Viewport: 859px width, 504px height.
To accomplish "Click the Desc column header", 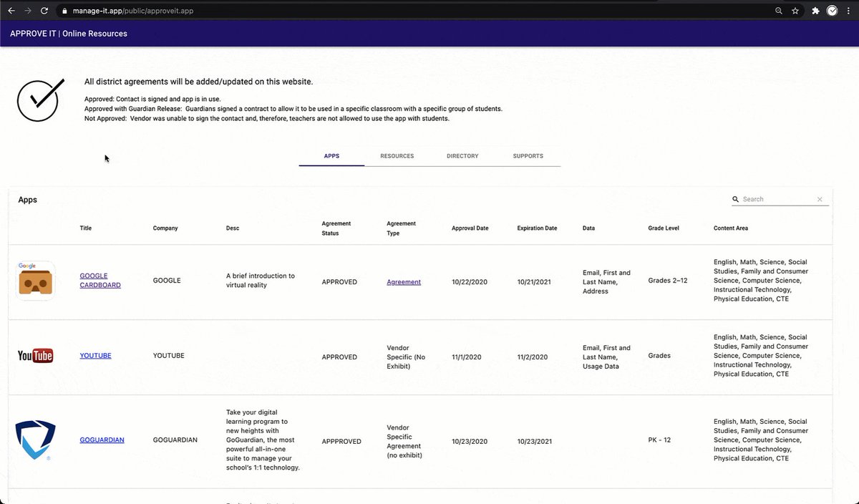I will tap(233, 228).
